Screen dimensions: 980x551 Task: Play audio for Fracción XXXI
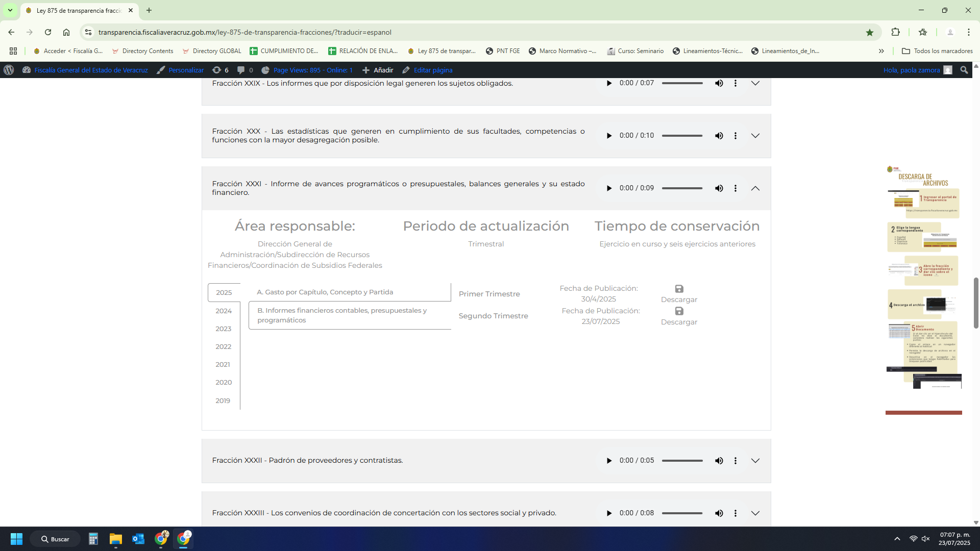point(609,188)
